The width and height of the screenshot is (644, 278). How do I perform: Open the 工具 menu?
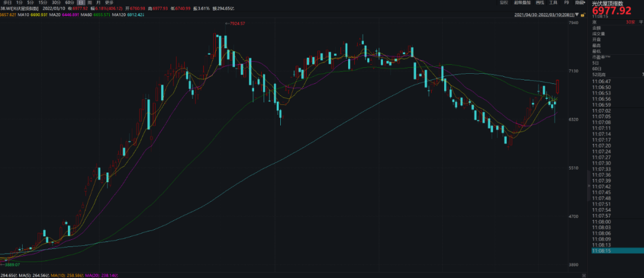(x=553, y=3)
